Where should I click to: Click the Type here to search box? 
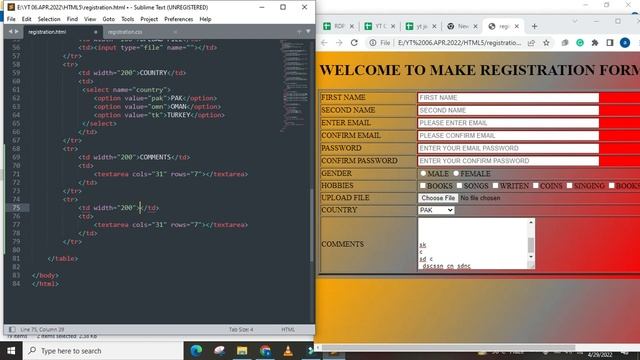click(103, 351)
